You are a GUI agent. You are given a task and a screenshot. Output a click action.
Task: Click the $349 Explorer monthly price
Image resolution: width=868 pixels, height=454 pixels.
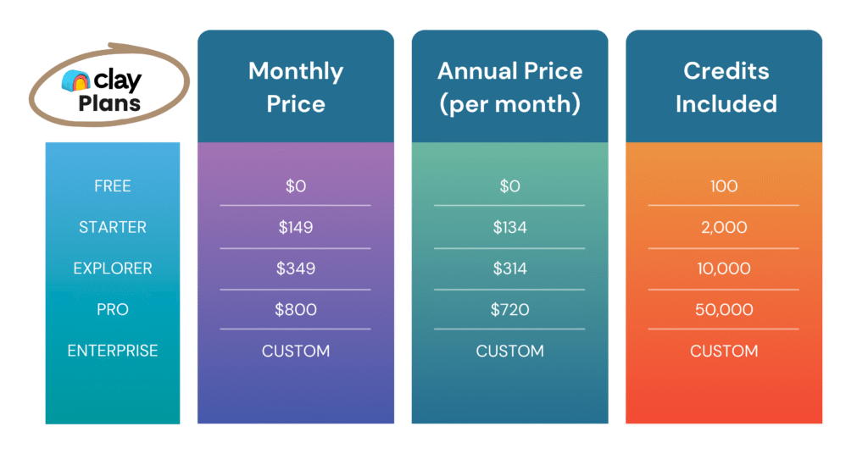tap(295, 269)
